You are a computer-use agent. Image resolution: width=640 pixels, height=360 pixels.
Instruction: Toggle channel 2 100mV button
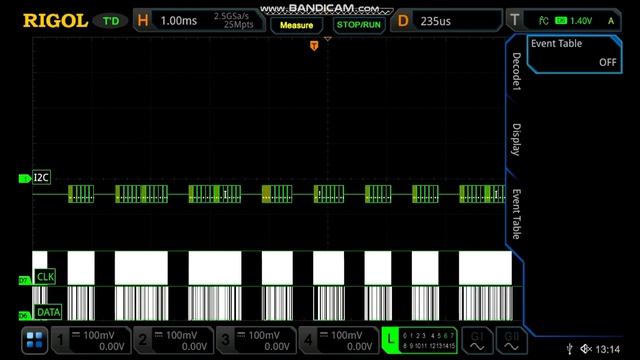[x=173, y=341]
